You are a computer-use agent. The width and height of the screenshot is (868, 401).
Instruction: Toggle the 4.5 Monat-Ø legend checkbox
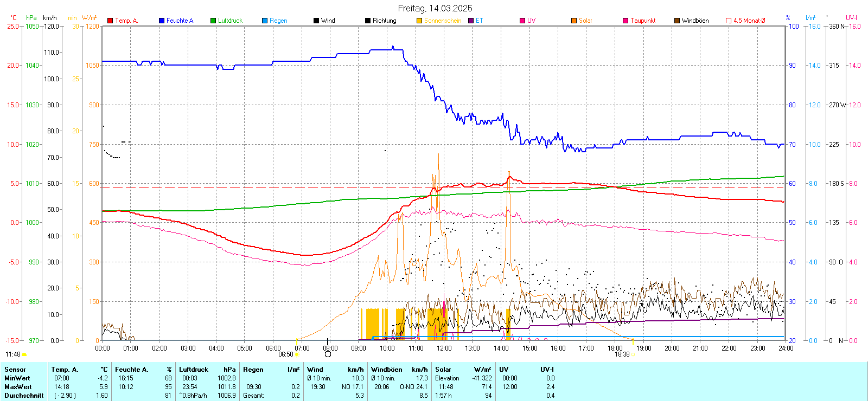click(x=729, y=21)
